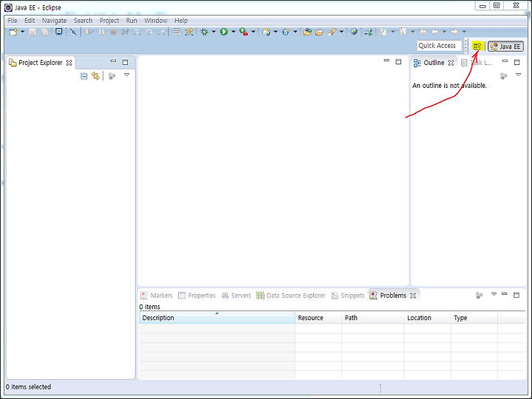This screenshot has height=399, width=532.
Task: Click the New Servlet icon
Action: (286, 32)
